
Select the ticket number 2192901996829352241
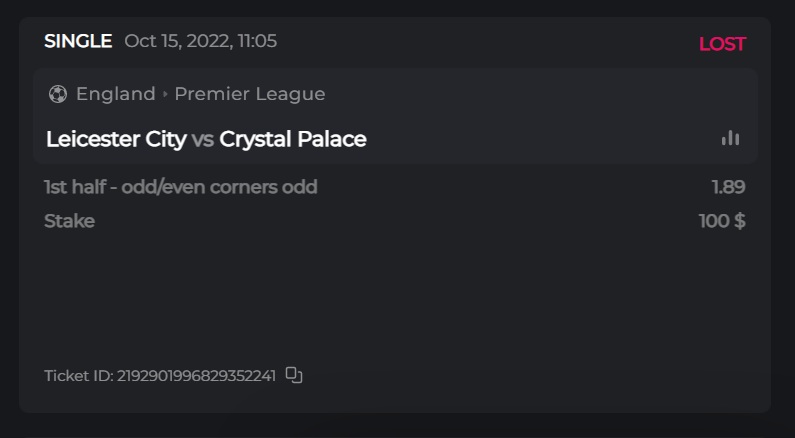point(196,376)
